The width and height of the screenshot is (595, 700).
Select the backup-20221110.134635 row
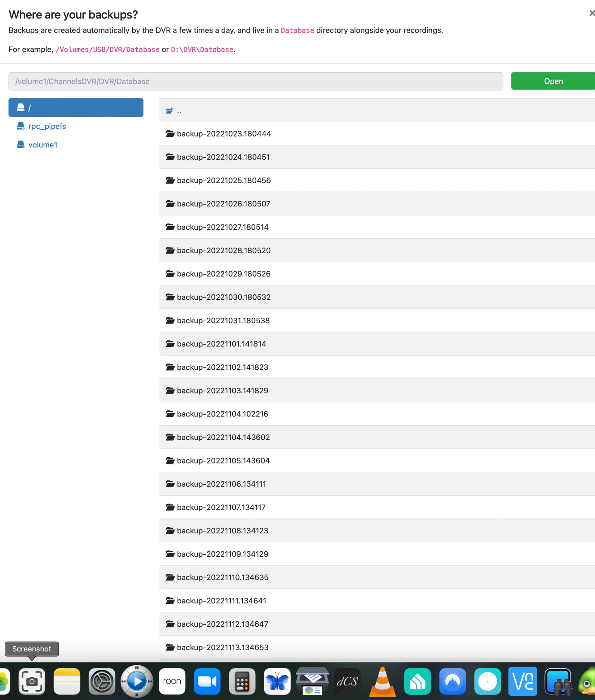tap(222, 577)
